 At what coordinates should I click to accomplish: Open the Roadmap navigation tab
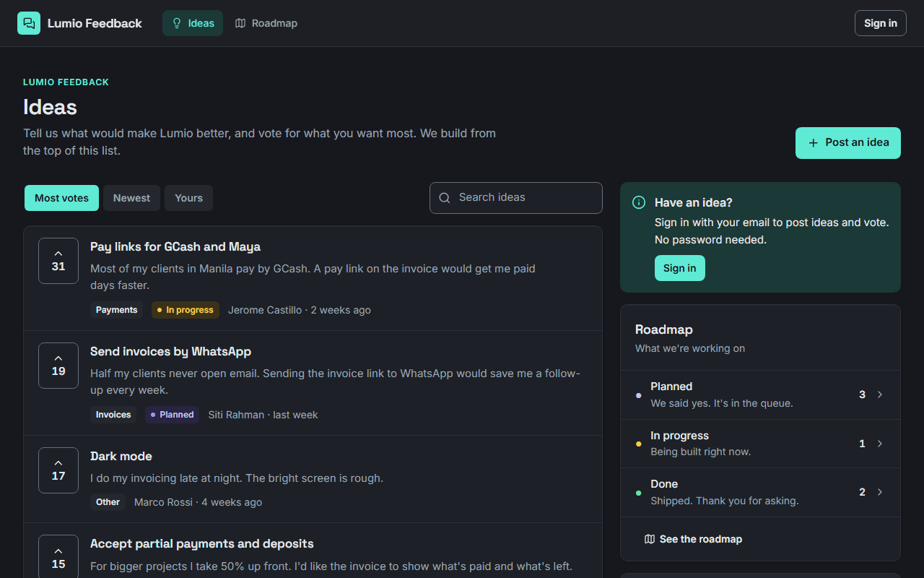[x=266, y=23]
